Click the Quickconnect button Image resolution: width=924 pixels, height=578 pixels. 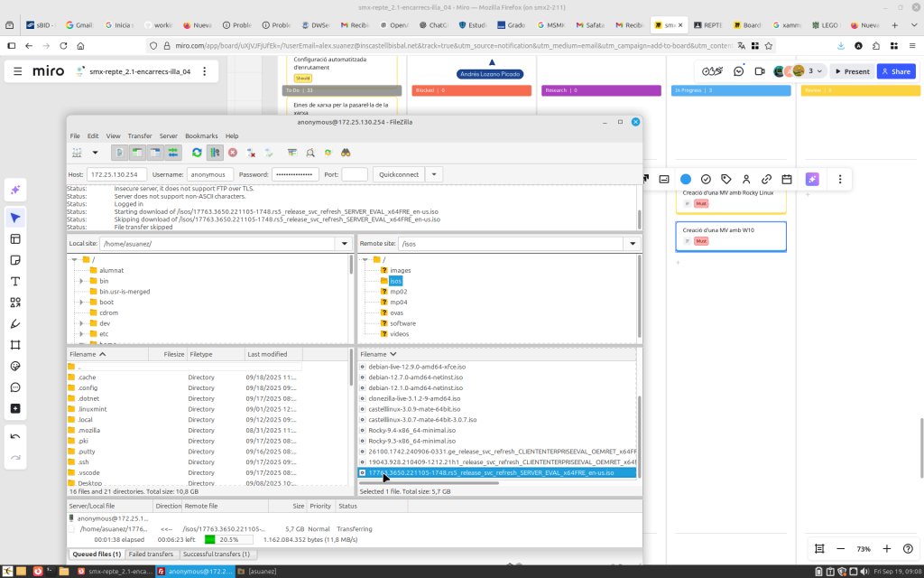coord(398,174)
